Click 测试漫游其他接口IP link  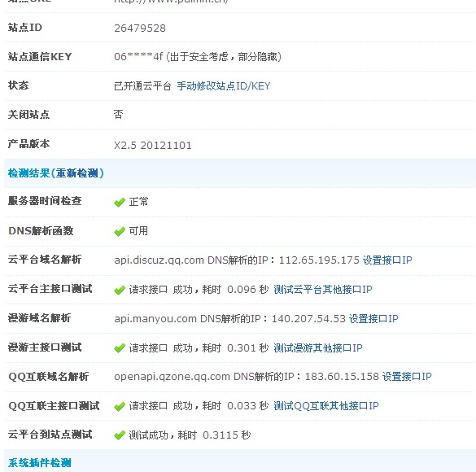[318, 347]
